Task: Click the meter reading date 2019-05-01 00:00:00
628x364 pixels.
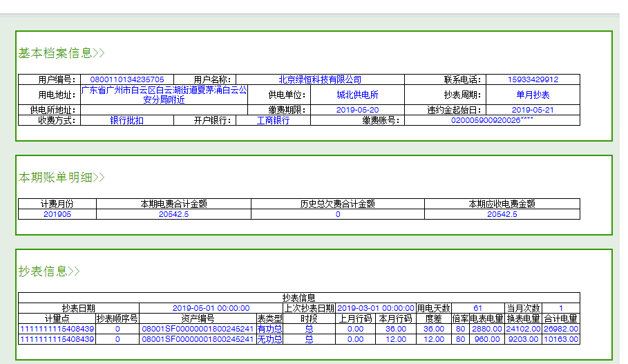Action: pos(211,308)
